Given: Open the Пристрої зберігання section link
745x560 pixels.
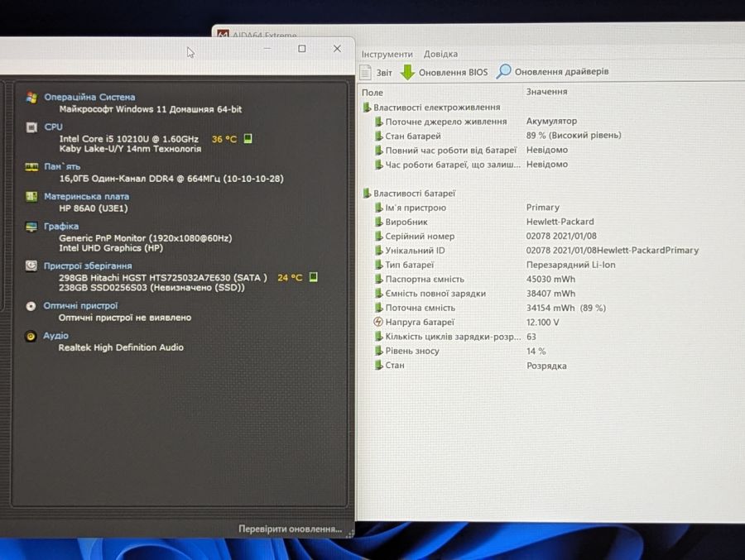Looking at the screenshot, I should point(88,266).
